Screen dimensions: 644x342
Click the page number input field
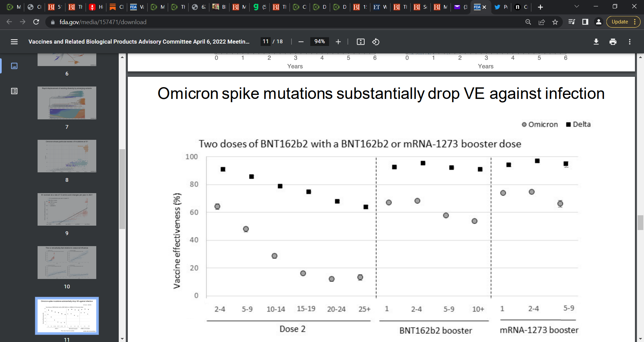(x=266, y=42)
